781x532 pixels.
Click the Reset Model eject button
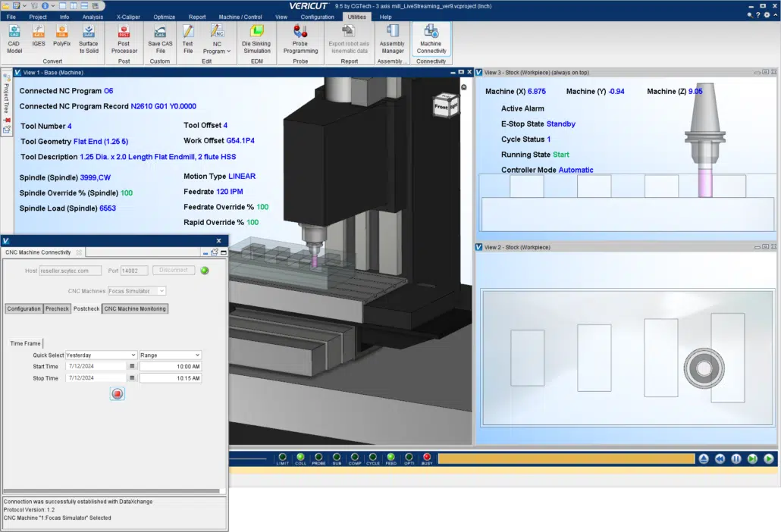pos(704,458)
